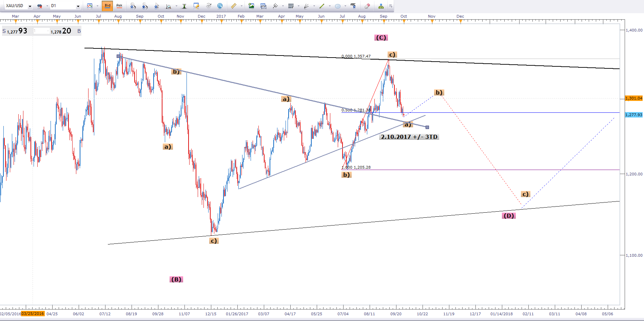This screenshot has width=644, height=321.
Task: Toggle the Bid price display button
Action: (108, 6)
